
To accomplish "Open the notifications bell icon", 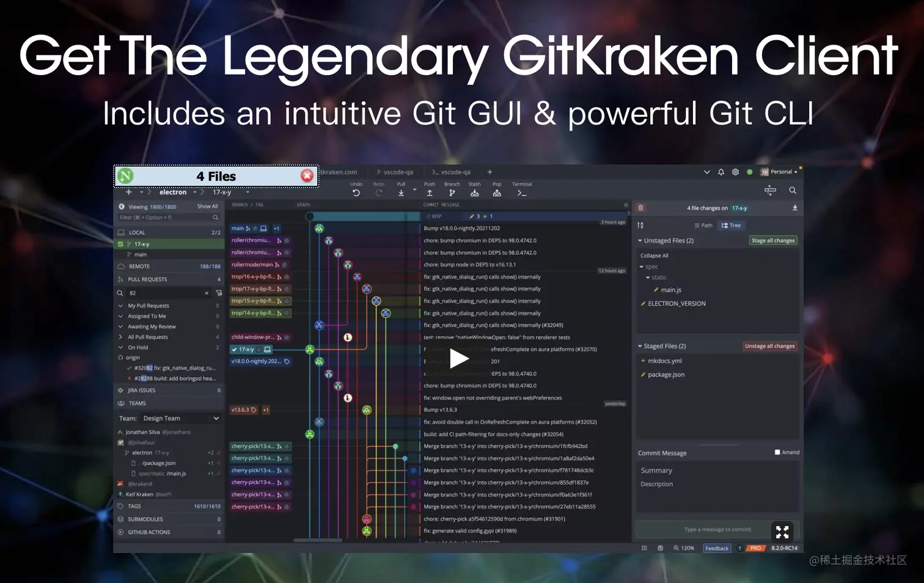I will click(x=721, y=172).
